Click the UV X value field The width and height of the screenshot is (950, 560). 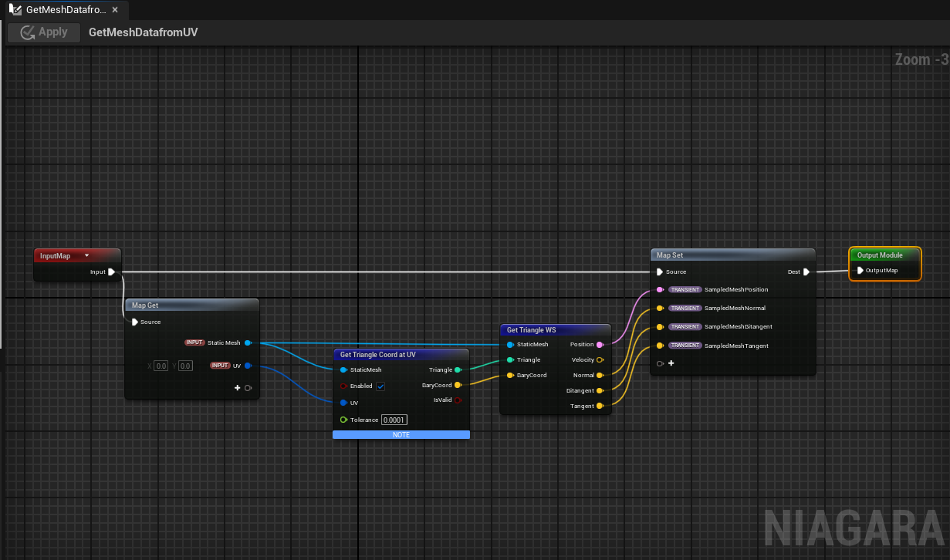[x=160, y=366]
